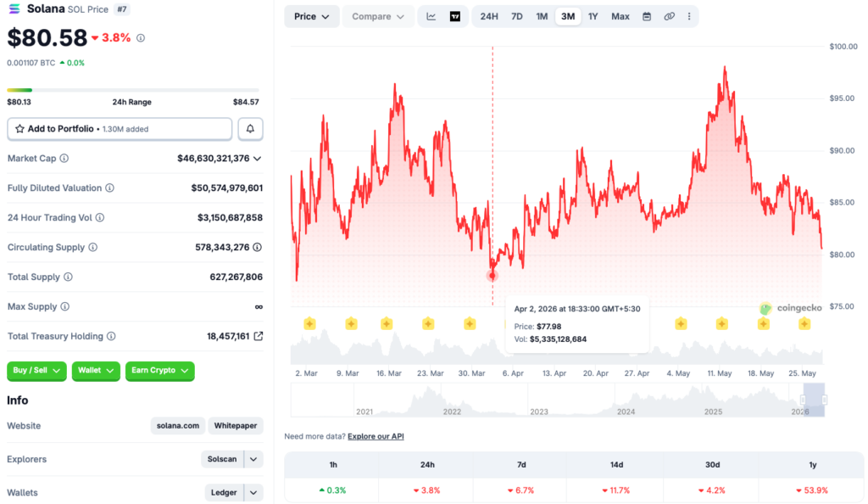The height and width of the screenshot is (504, 868).
Task: Expand the Explorers dropdown arrow
Action: point(253,459)
